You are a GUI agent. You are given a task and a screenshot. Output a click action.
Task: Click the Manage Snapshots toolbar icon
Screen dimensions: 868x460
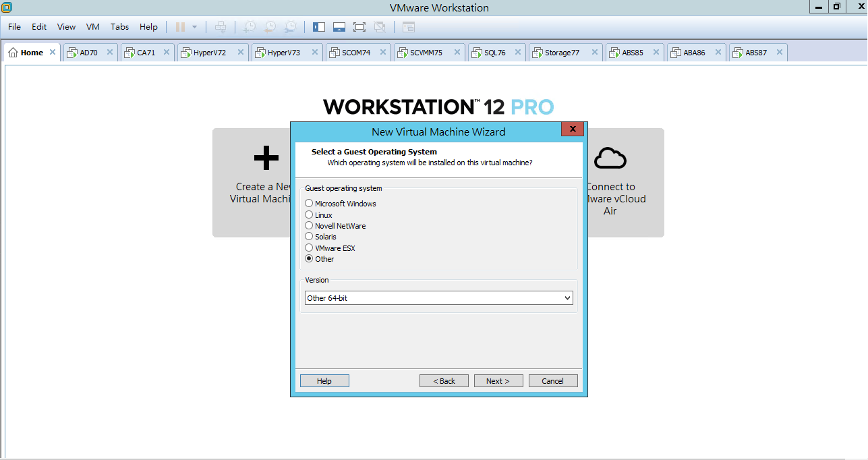point(290,27)
